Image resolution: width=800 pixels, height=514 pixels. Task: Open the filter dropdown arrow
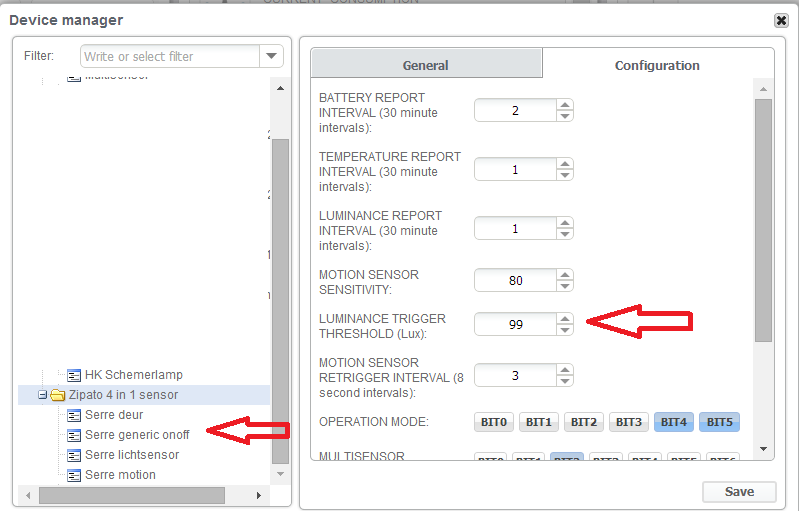pos(272,57)
